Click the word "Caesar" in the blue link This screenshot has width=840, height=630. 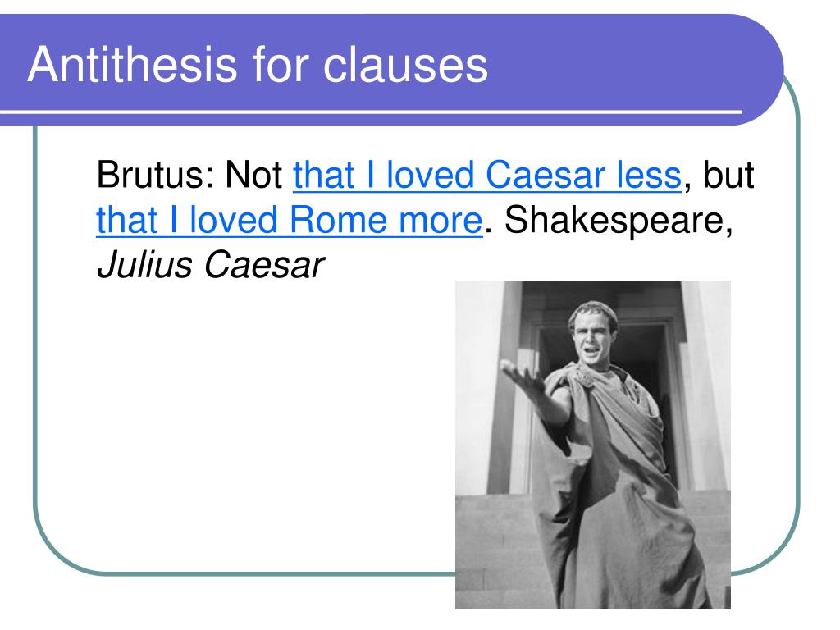pos(546,175)
